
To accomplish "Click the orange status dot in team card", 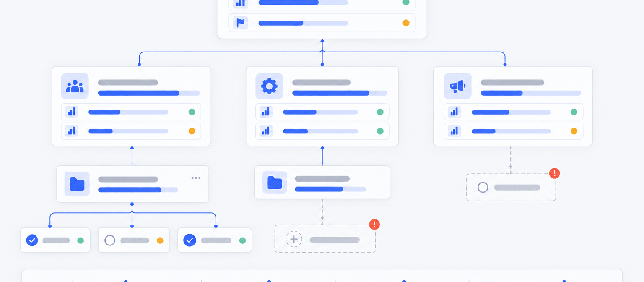I will pos(192,131).
